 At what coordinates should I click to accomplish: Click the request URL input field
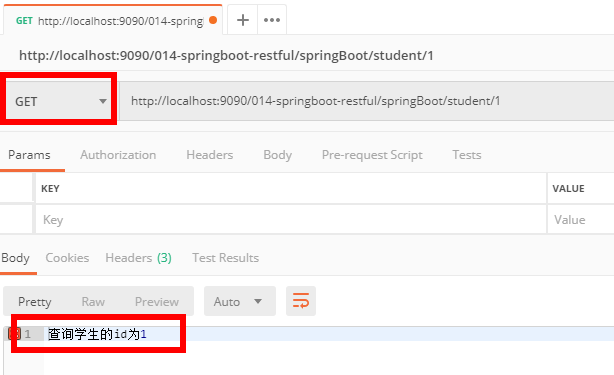click(366, 101)
